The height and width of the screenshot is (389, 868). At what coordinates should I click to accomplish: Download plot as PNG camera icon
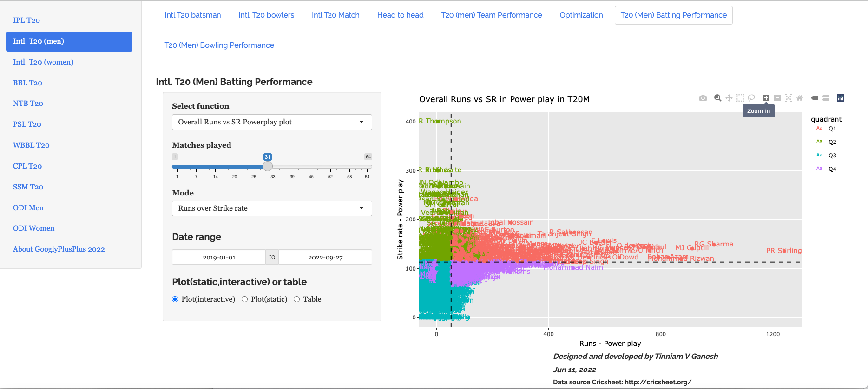[703, 98]
